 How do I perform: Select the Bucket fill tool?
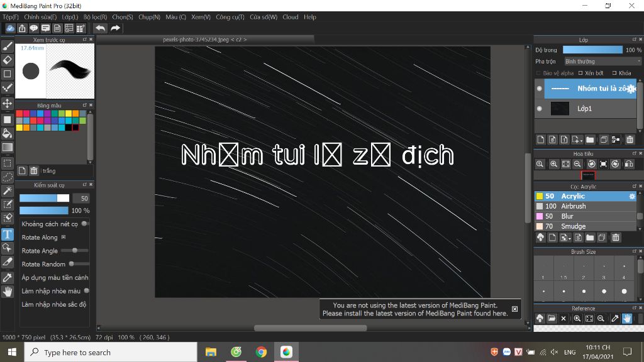(8, 133)
